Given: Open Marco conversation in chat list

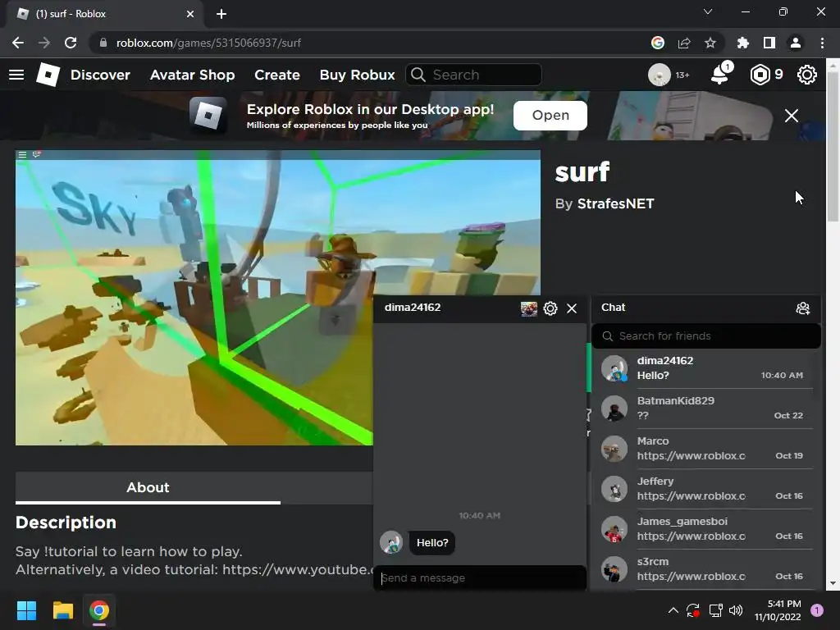Looking at the screenshot, I should pyautogui.click(x=705, y=449).
